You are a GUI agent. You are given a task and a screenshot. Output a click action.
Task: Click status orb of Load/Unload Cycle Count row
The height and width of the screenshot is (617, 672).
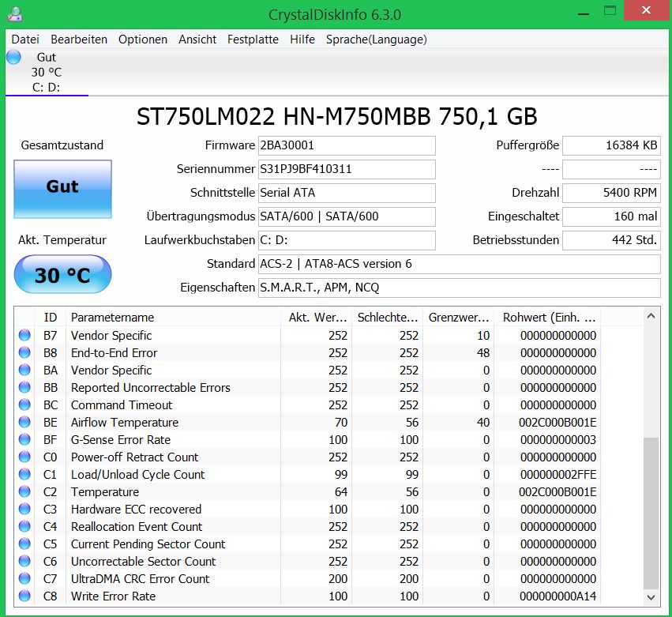pyautogui.click(x=24, y=474)
